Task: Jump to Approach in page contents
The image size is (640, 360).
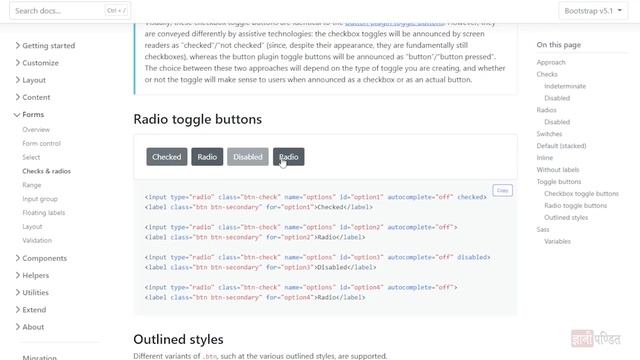Action: tap(551, 62)
